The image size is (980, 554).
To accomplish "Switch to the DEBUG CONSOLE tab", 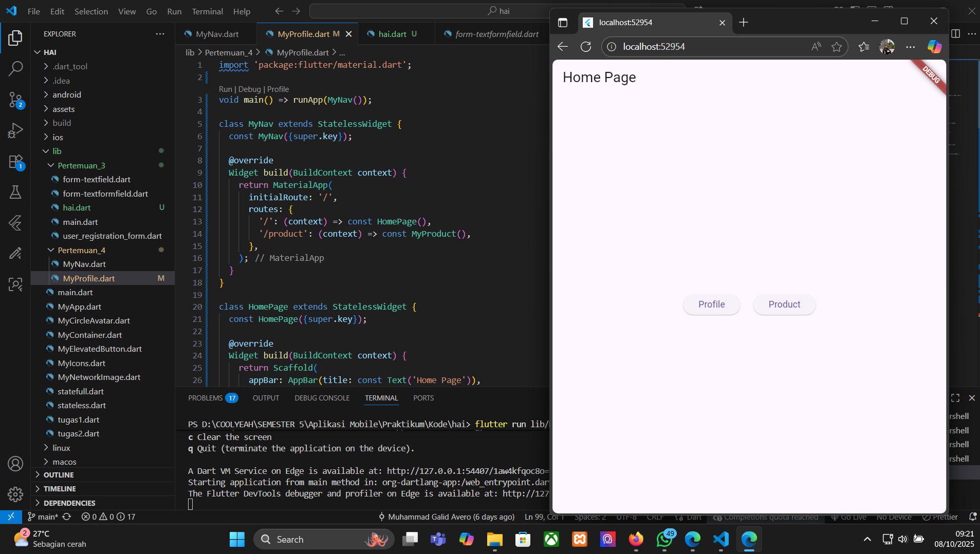I will 322,398.
